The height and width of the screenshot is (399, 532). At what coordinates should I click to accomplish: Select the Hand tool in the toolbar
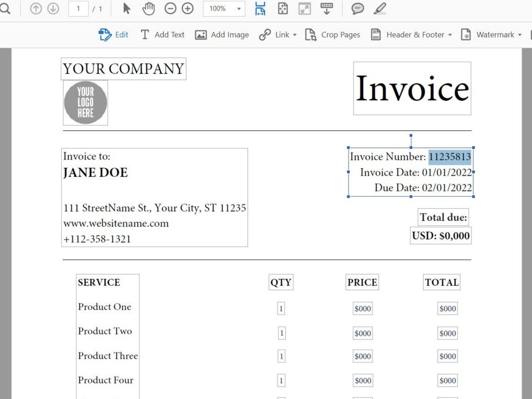tap(148, 8)
